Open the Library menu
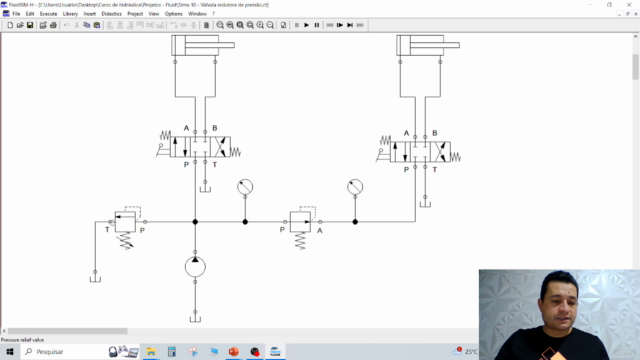Viewport: 640px width, 360px height. point(70,14)
